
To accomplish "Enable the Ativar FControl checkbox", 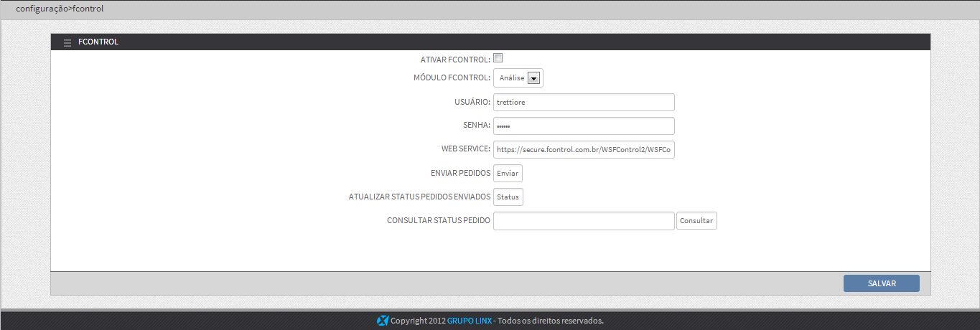I will [x=498, y=59].
